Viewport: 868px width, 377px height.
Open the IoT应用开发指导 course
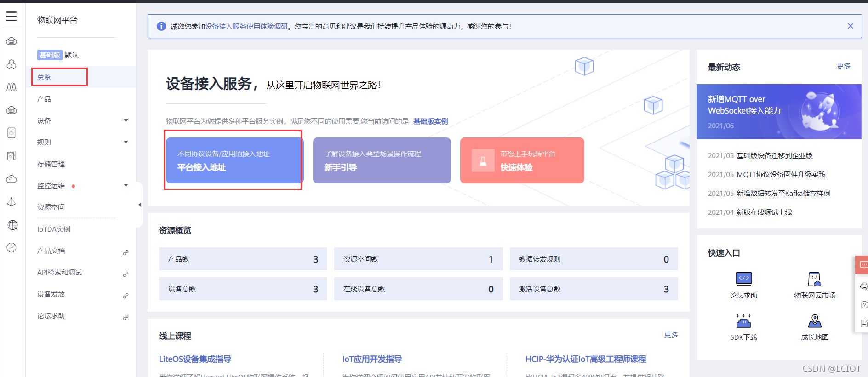pyautogui.click(x=372, y=359)
